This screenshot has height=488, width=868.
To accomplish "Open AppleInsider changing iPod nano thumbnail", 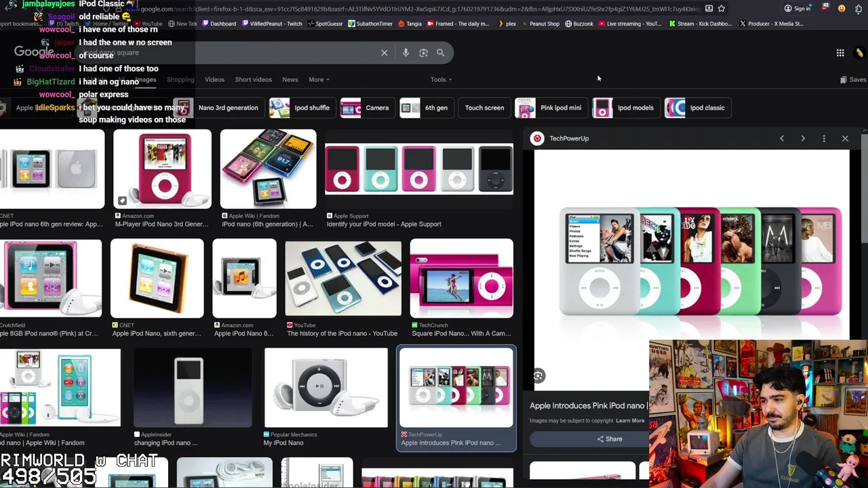I will [x=193, y=388].
